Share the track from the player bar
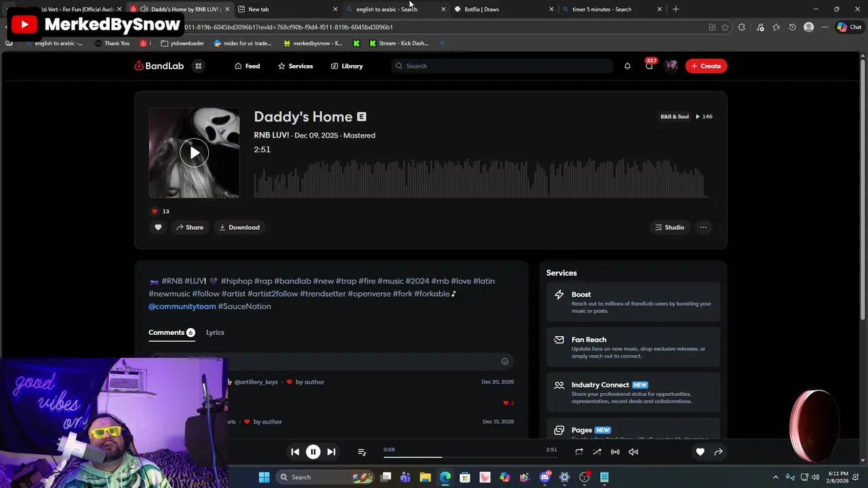Screen dimensions: 868x488 718,451
